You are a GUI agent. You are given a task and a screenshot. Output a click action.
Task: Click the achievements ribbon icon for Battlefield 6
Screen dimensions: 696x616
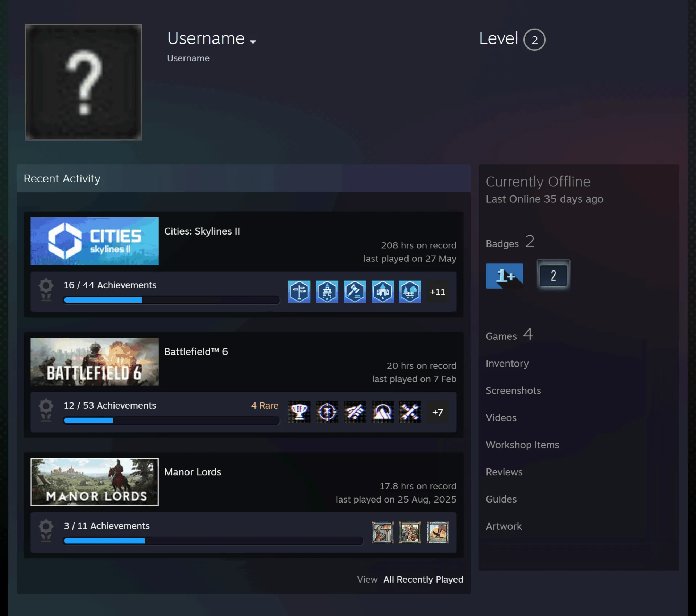(x=46, y=410)
